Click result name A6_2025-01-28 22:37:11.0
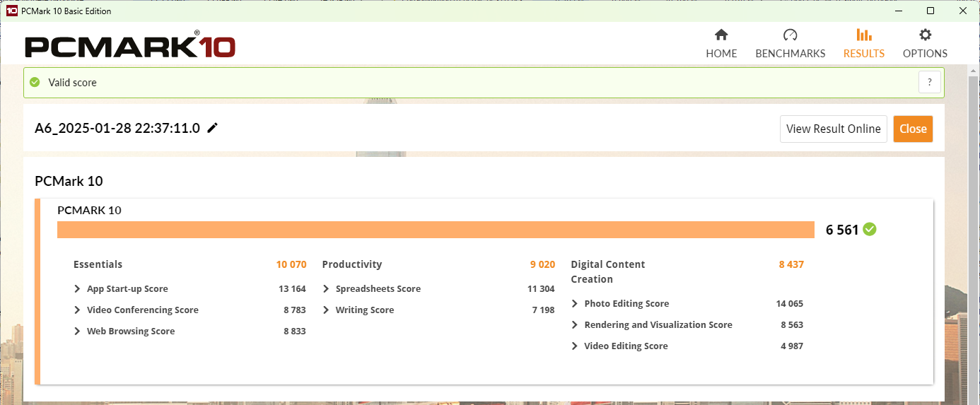 [x=117, y=128]
